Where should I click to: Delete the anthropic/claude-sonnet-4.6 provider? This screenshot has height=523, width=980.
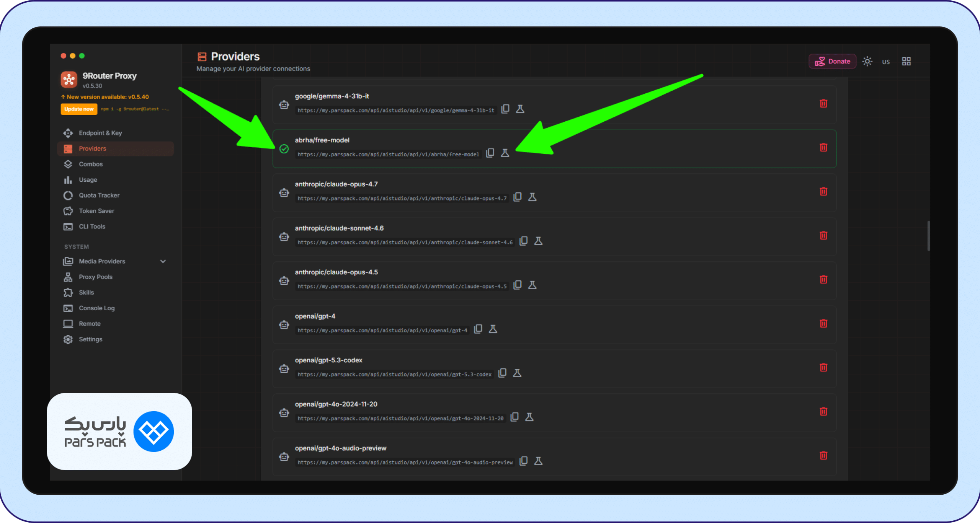pos(823,236)
